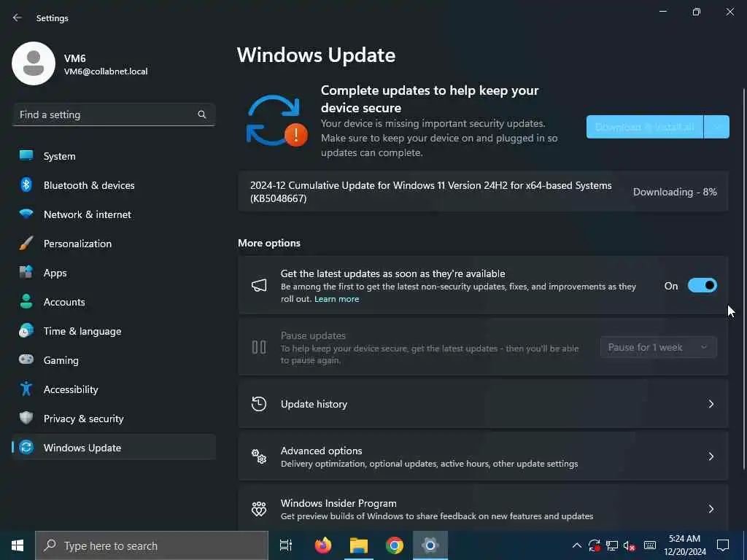This screenshot has width=747, height=560.
Task: Open the notification center icon
Action: coord(723,545)
